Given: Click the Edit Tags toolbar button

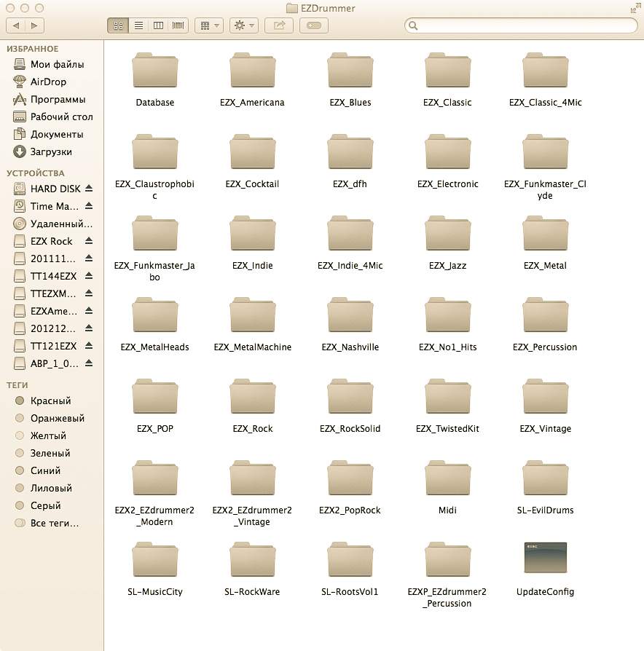Looking at the screenshot, I should 313,25.
